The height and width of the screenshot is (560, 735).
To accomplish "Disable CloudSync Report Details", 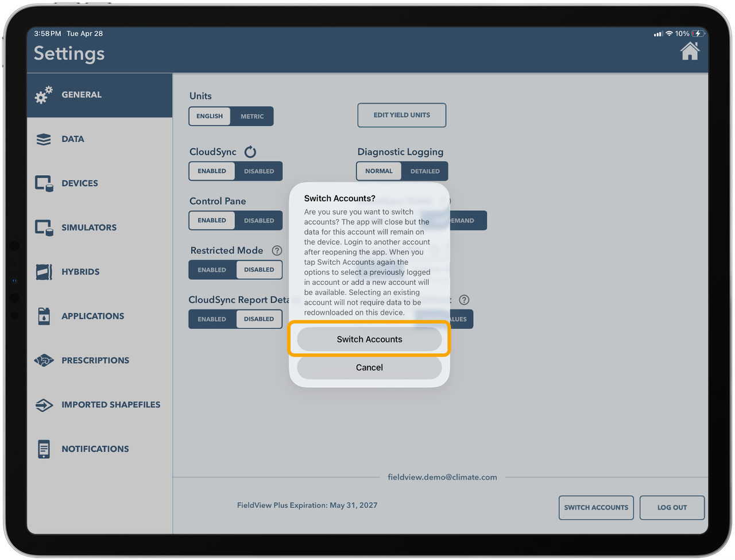I will 259,319.
